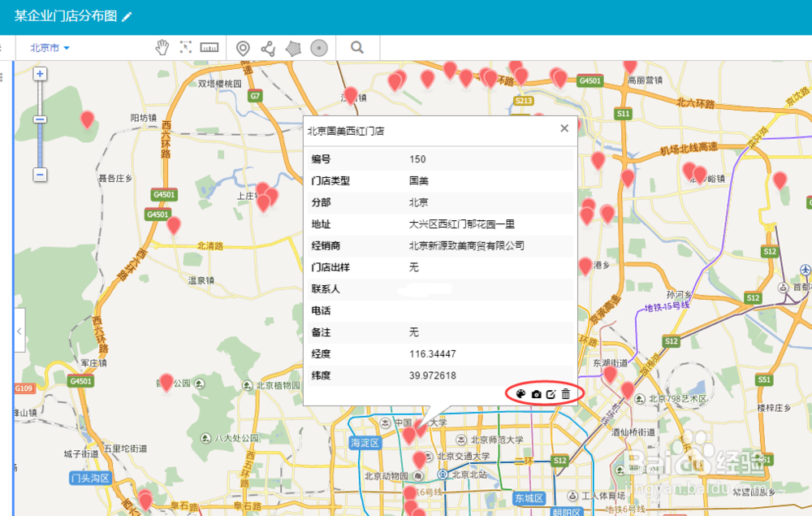Activate the box selection tool

click(x=185, y=47)
